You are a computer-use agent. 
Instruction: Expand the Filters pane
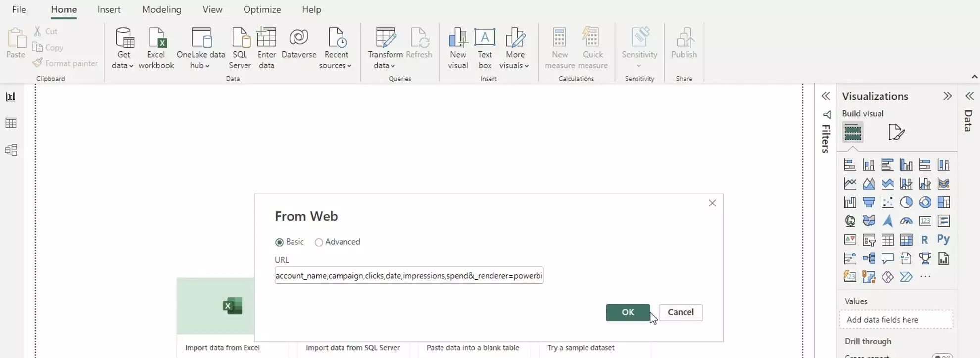pos(825,96)
